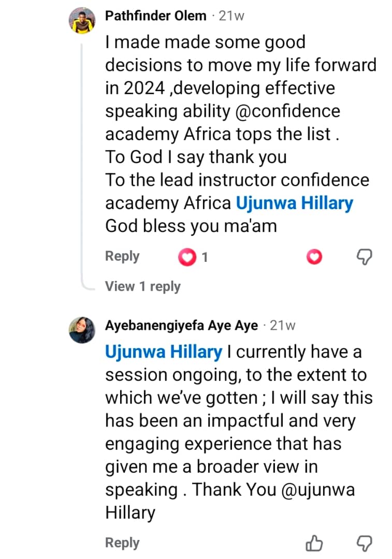Click 21w timestamp on Ayebanengiyefa's comment
Viewport: 392px width, 559px height.
(283, 326)
